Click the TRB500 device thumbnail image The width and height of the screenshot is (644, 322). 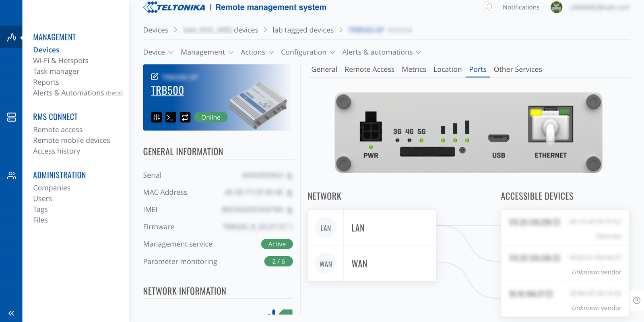point(258,104)
